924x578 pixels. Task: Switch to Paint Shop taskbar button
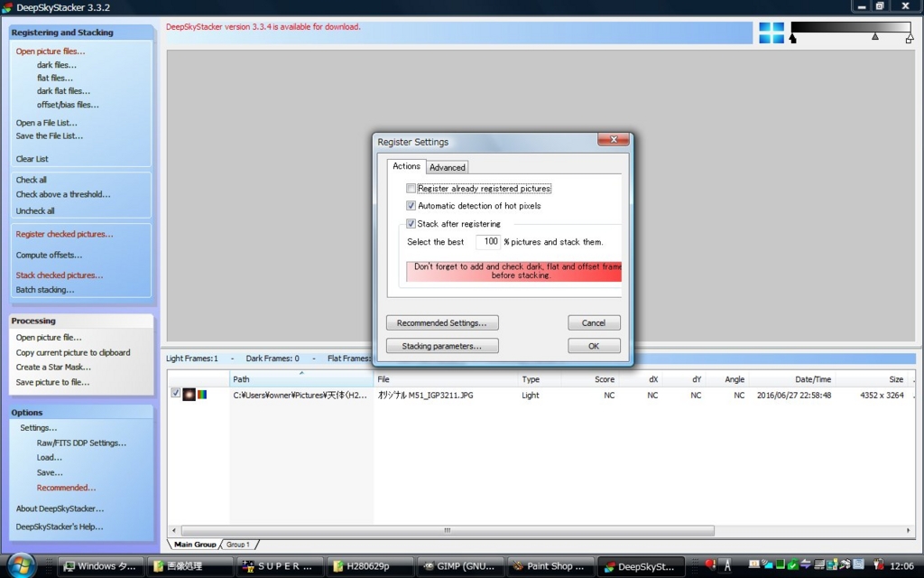(550, 566)
